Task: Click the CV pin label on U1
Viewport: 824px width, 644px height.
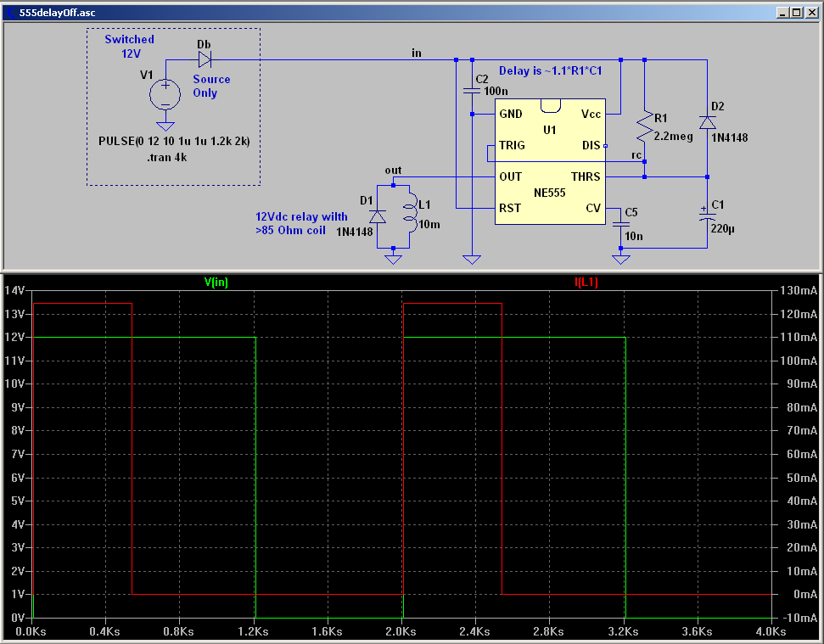Action: coord(593,208)
